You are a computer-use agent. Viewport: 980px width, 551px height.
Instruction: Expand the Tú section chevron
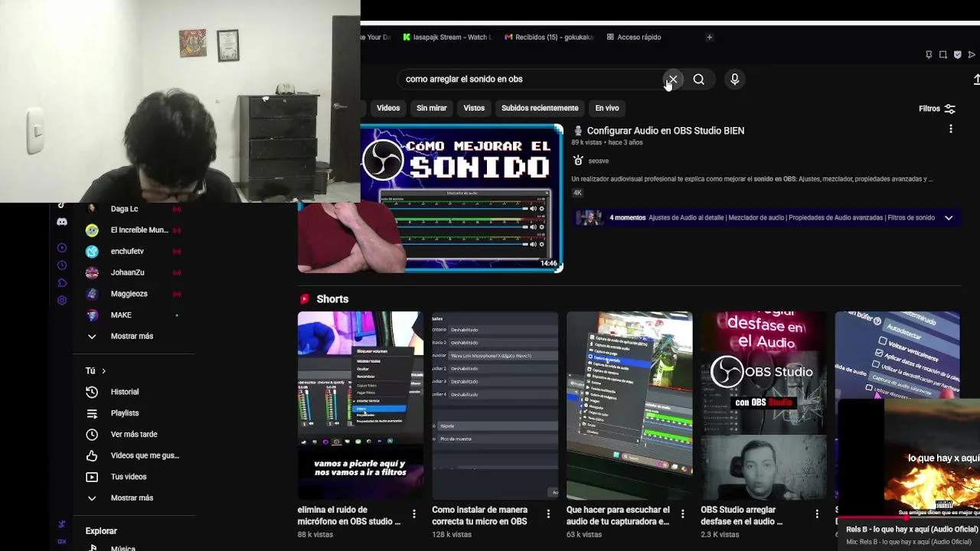(103, 371)
